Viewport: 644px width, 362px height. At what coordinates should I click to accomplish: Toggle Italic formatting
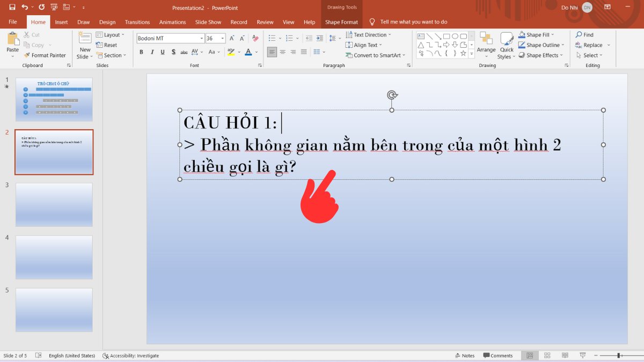152,52
